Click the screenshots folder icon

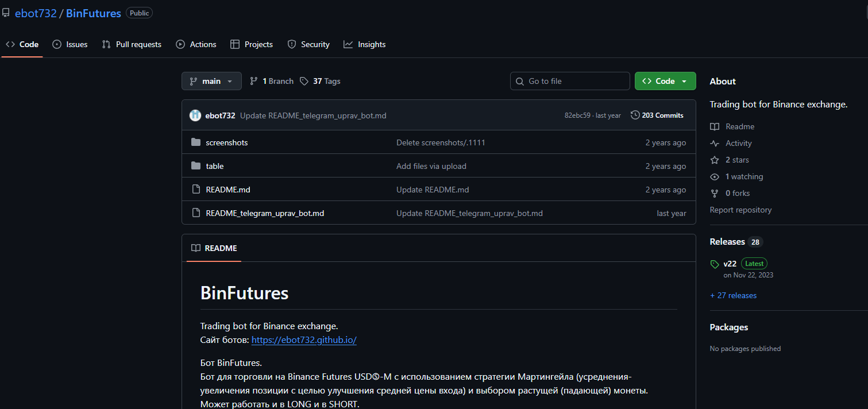tap(195, 142)
